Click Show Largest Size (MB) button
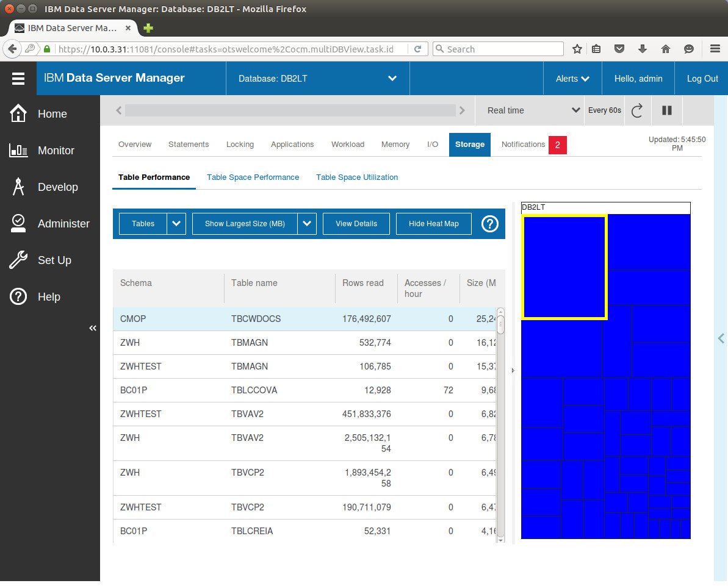The width and height of the screenshot is (728, 586). pos(245,224)
